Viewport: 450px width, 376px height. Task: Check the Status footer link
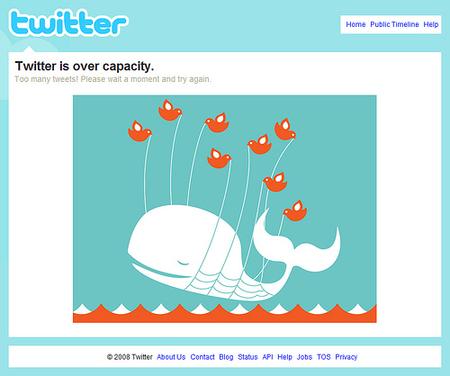(248, 357)
